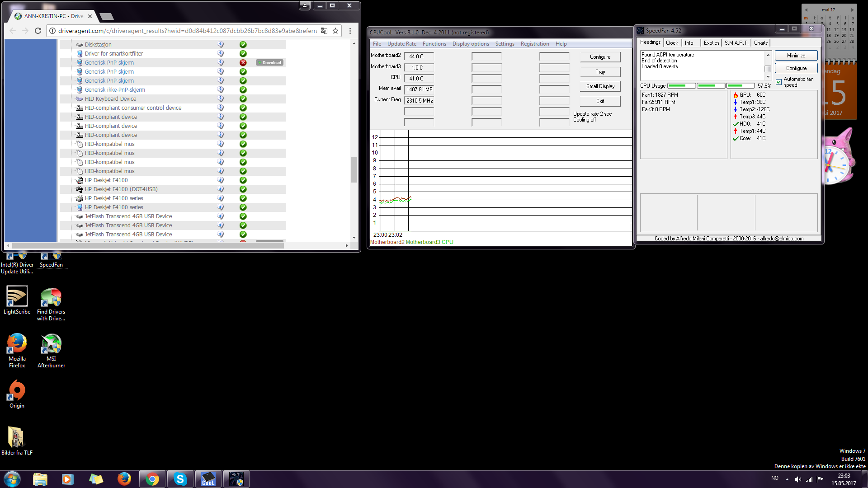Click the scroll-up arrow of SpeedFan log box
Image resolution: width=868 pixels, height=488 pixels.
768,55
